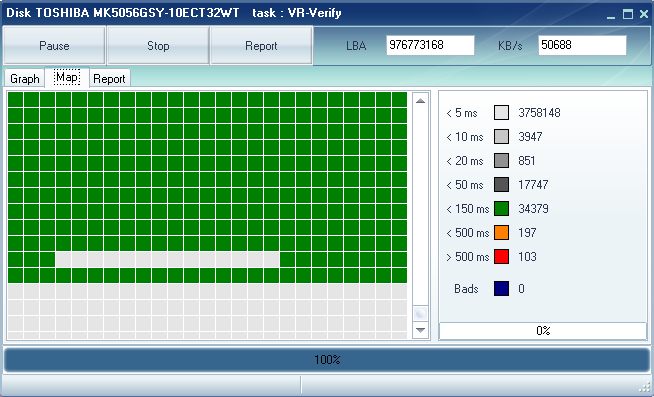Click the map scrollbar up arrow
Screen dimensions: 654x397
tap(420, 101)
